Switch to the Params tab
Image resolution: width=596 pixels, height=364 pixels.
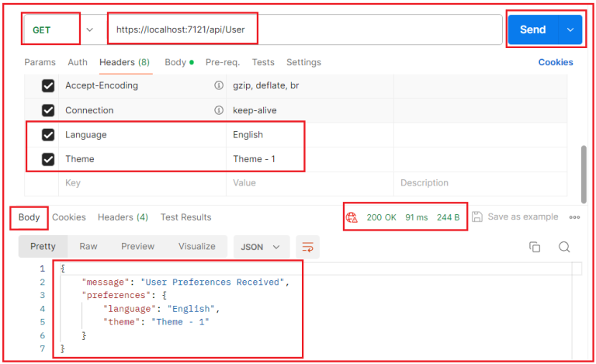click(x=40, y=62)
